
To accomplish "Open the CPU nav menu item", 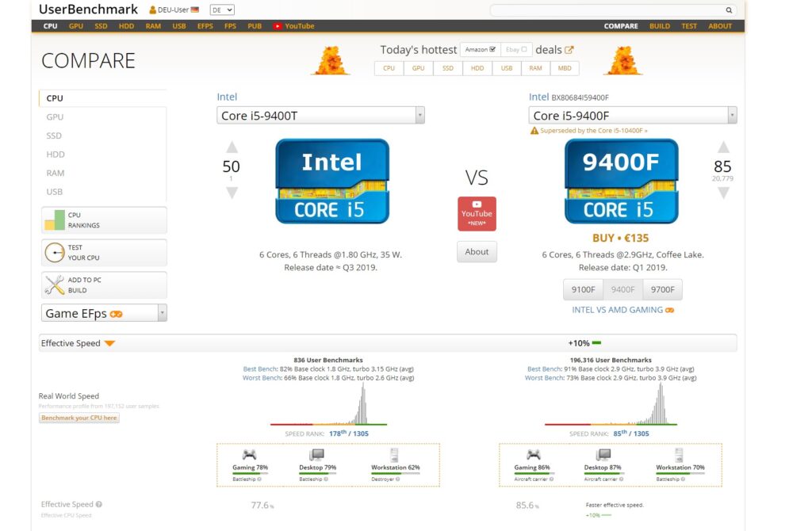I will pyautogui.click(x=50, y=26).
